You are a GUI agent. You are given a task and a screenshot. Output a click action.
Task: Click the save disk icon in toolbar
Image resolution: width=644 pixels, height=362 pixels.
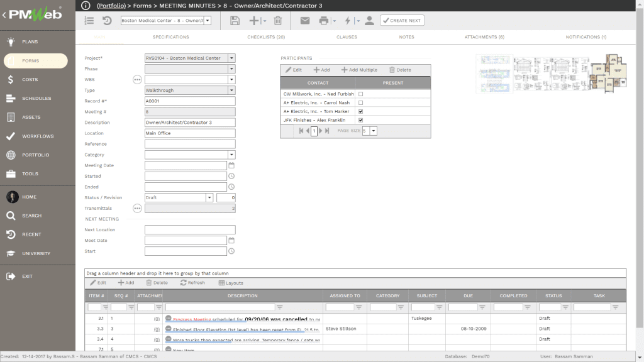click(x=235, y=21)
